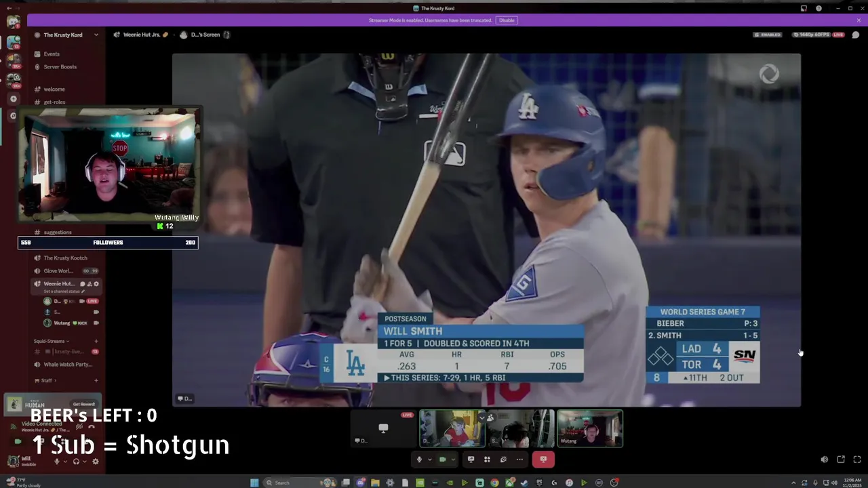Open the inbox icon in title bar
The image size is (868, 488).
(x=804, y=8)
